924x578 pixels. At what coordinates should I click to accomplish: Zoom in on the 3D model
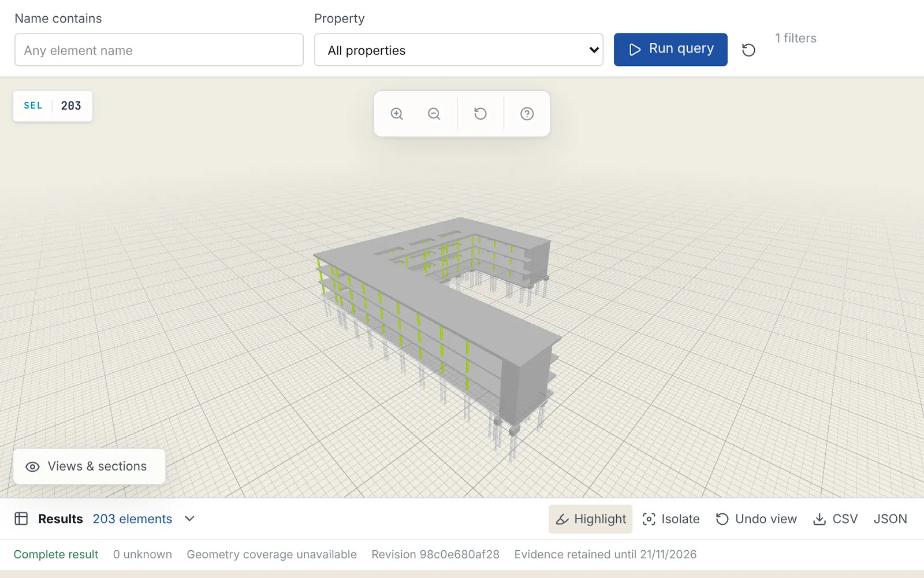[397, 114]
